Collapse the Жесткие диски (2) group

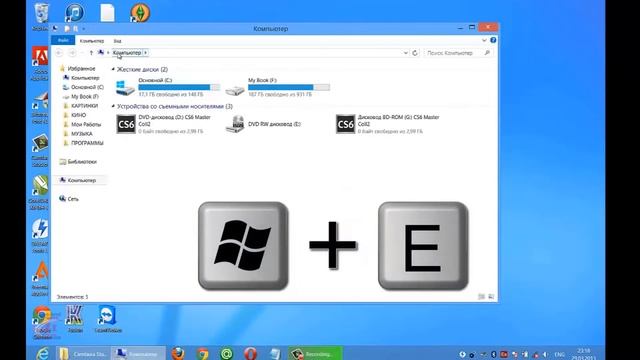click(x=113, y=69)
